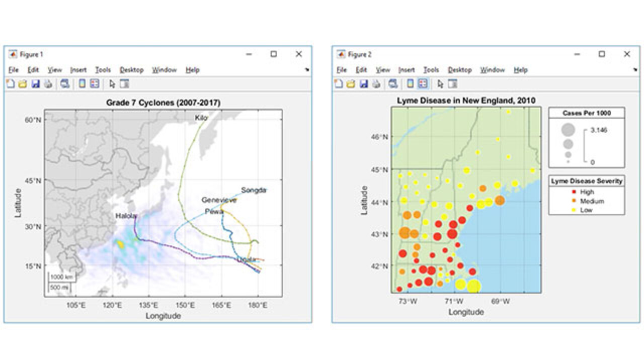Viewport: 644px width, 362px height.
Task: Open File icon in Figure 1 toolbar
Action: pyautogui.click(x=23, y=84)
